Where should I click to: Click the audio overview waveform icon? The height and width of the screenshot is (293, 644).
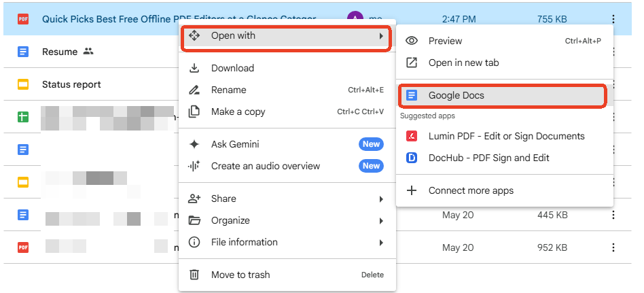coord(194,166)
